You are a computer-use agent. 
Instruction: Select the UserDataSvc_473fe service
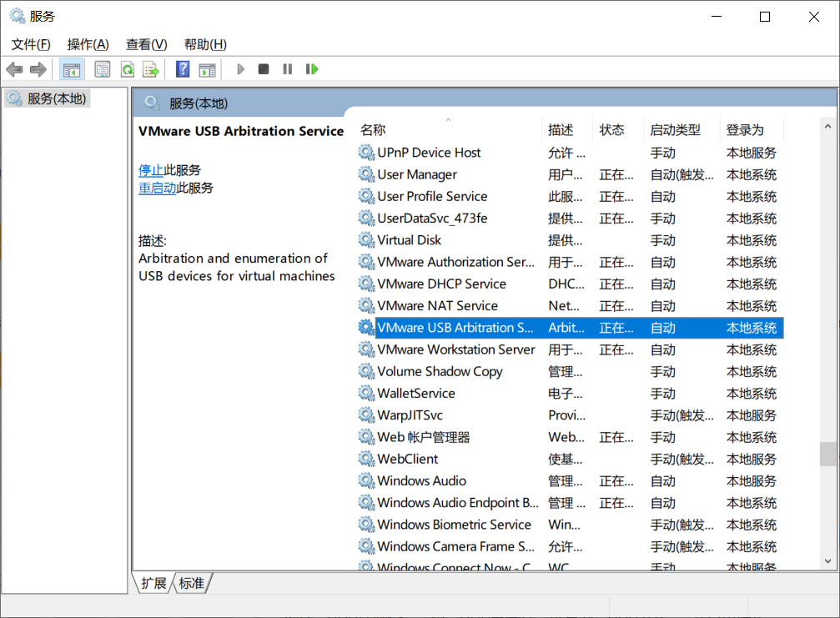pyautogui.click(x=570, y=219)
